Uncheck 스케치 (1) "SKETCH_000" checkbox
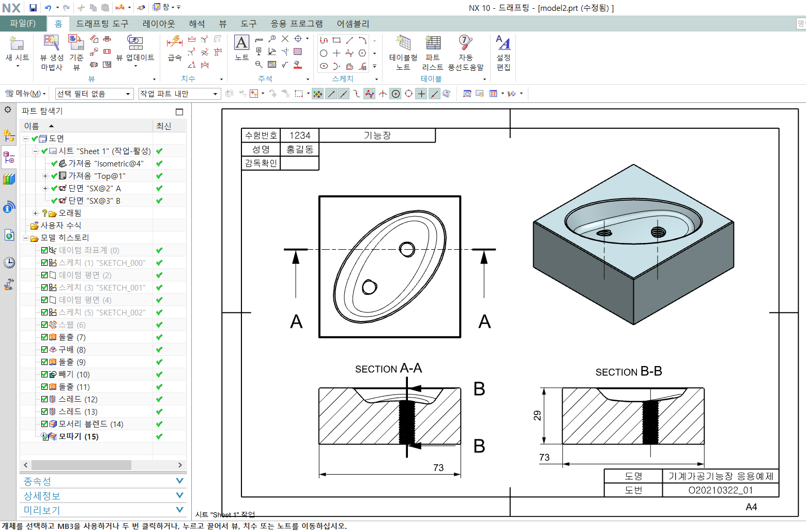This screenshot has width=806, height=532. click(x=44, y=263)
